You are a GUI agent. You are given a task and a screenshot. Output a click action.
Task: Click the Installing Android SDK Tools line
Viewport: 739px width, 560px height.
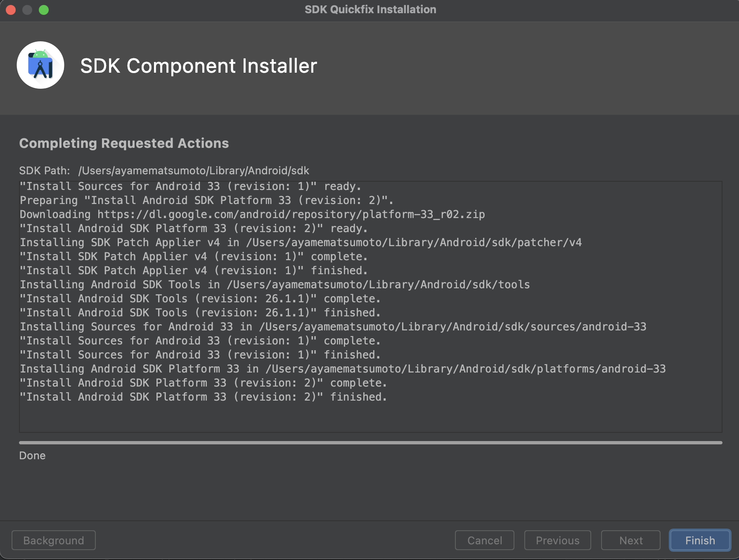pyautogui.click(x=275, y=285)
